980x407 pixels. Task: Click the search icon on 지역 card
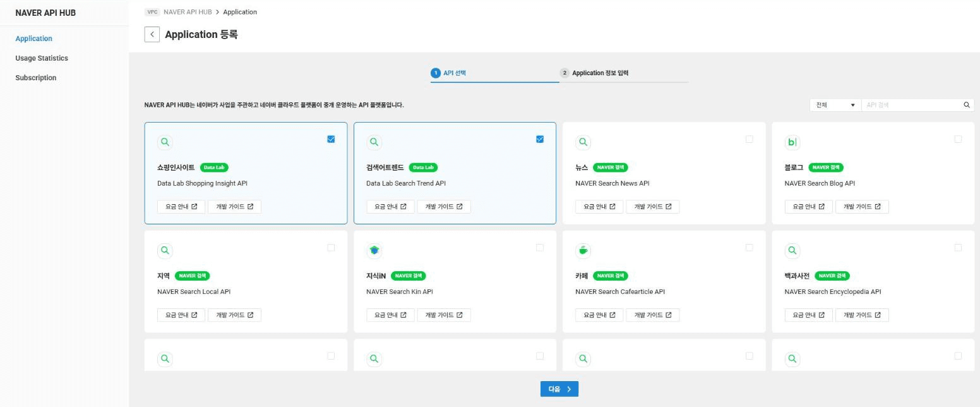point(165,250)
